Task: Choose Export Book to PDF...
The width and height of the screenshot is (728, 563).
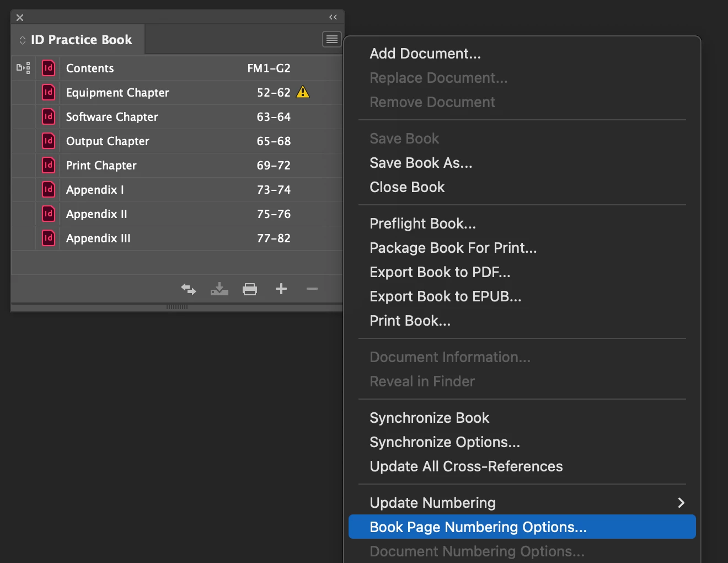Action: point(522,272)
